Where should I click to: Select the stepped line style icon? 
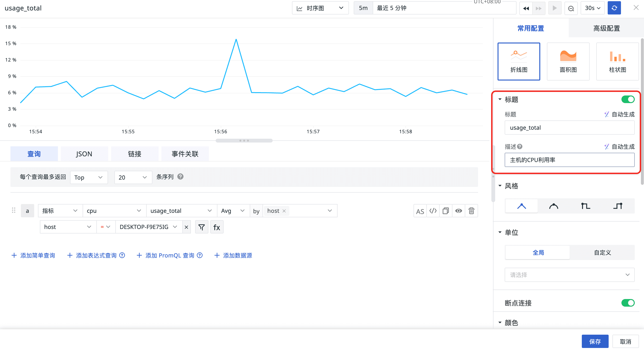click(586, 206)
